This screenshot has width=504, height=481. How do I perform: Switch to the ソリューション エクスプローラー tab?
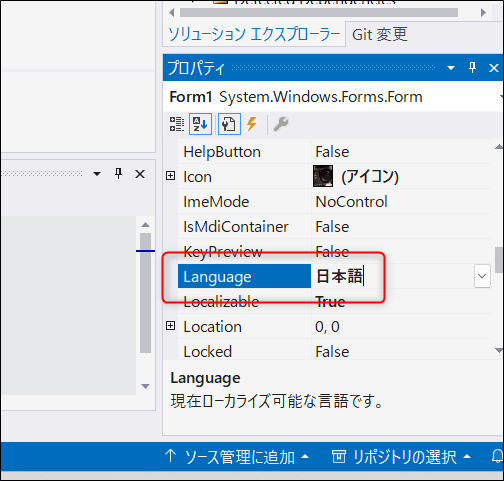click(x=254, y=34)
